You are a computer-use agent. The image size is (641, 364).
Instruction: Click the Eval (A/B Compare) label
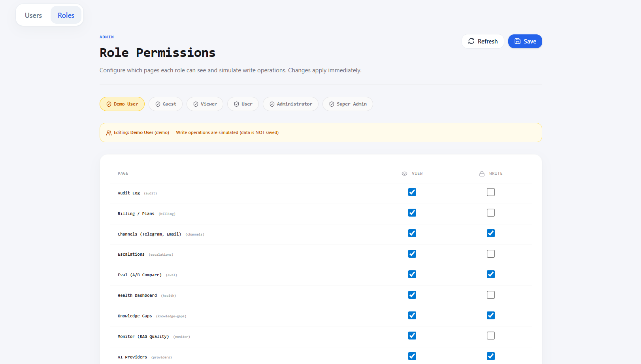pyautogui.click(x=140, y=275)
